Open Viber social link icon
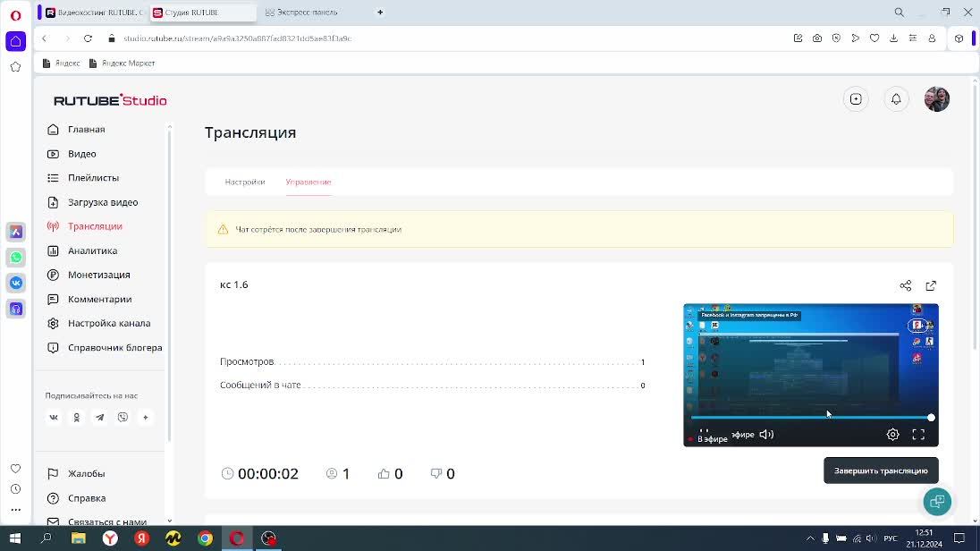Image resolution: width=980 pixels, height=551 pixels. click(x=122, y=417)
